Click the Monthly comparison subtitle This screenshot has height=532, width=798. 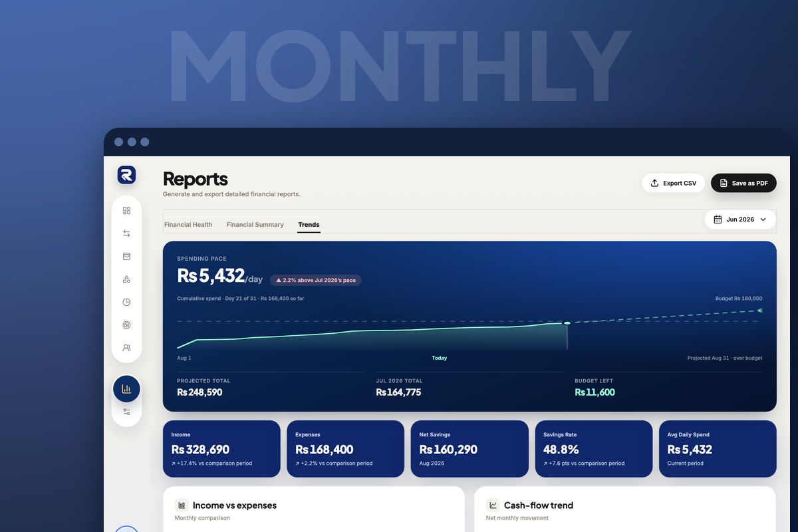click(x=202, y=518)
